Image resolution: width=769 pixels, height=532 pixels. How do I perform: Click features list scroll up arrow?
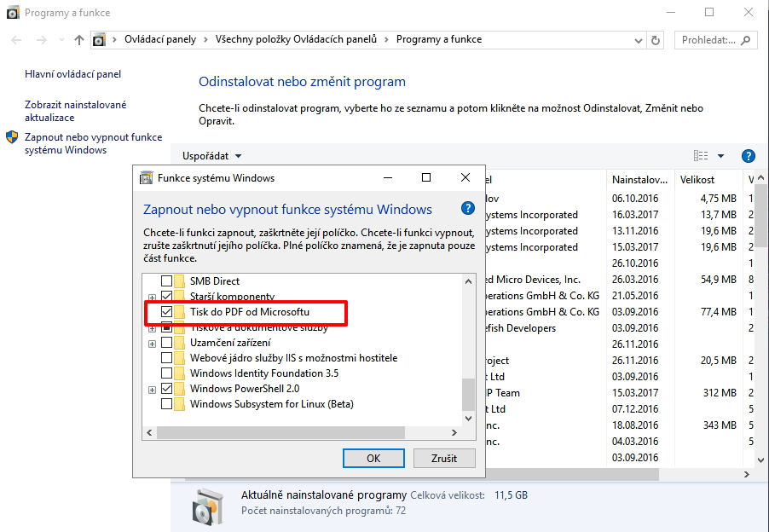click(x=468, y=281)
